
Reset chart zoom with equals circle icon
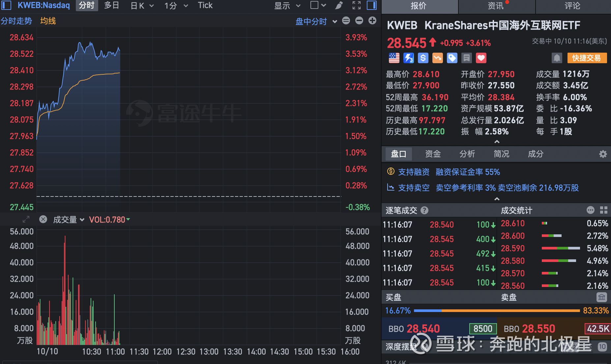[x=346, y=20]
